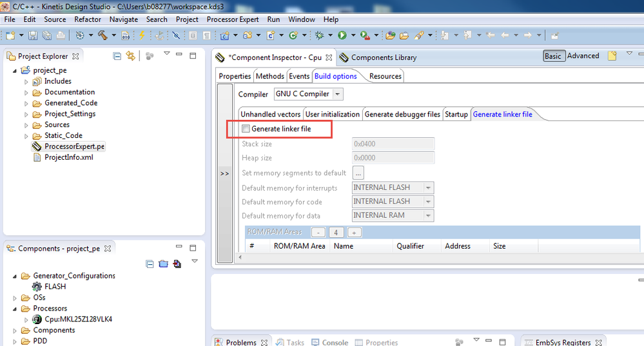644x346 pixels.
Task: Click the Search flashlight toolbar icon
Action: click(x=418, y=35)
